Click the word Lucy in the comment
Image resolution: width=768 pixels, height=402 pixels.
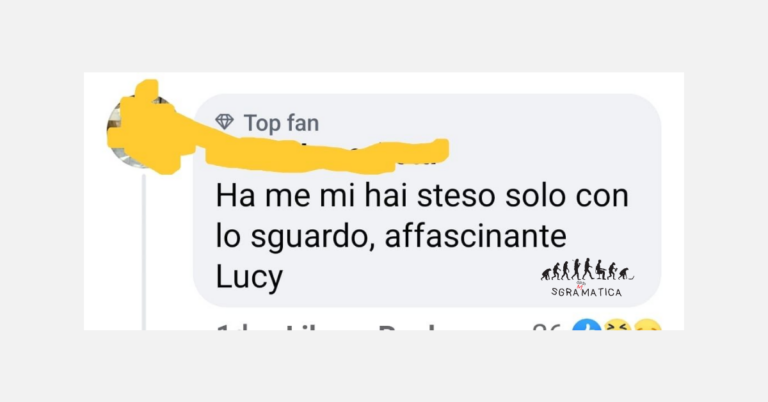click(249, 277)
